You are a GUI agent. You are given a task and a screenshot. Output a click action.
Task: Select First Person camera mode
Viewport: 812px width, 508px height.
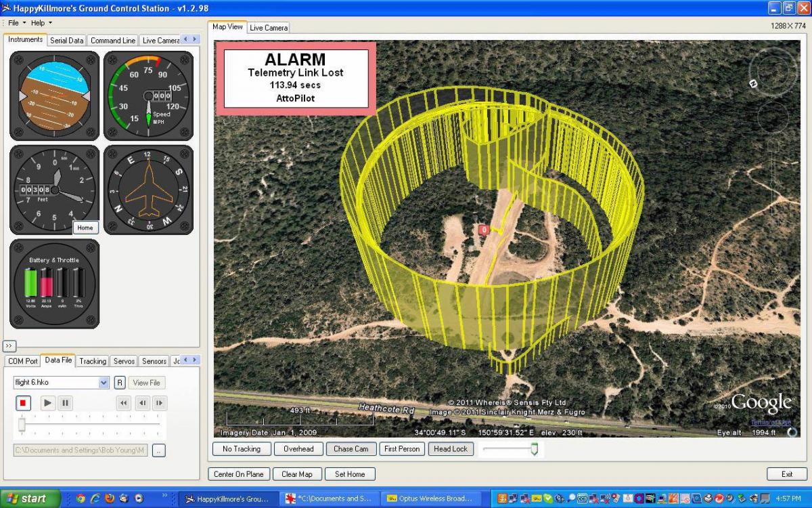coord(403,448)
